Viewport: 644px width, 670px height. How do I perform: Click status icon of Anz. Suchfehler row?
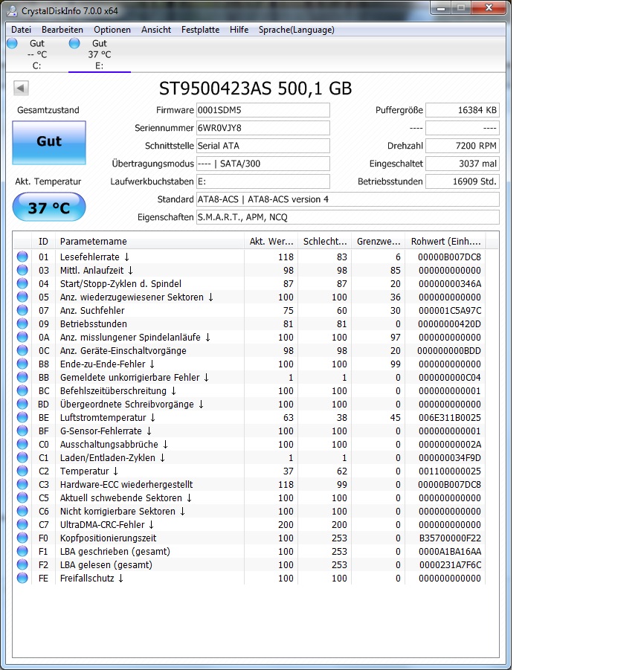[22, 310]
